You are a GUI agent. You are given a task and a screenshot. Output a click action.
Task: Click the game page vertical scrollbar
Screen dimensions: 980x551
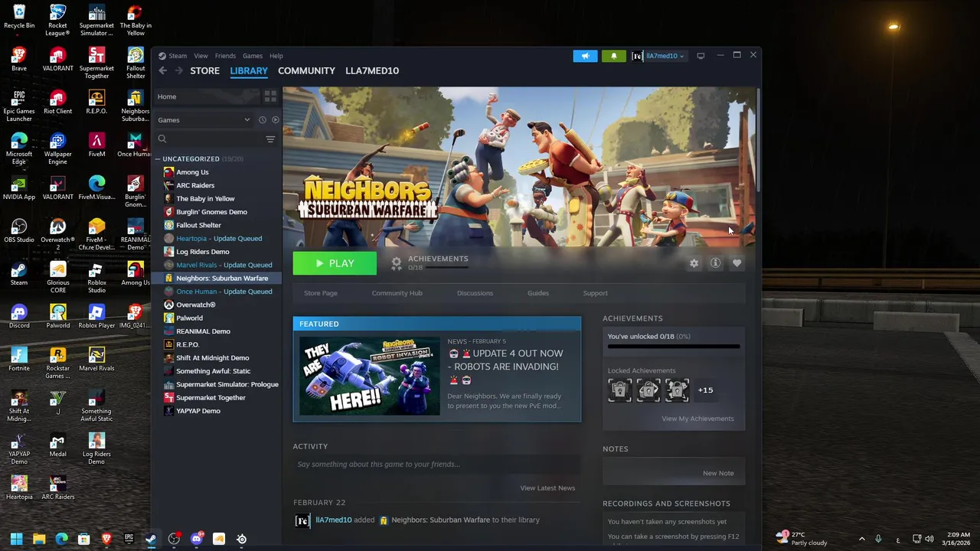[x=758, y=141]
